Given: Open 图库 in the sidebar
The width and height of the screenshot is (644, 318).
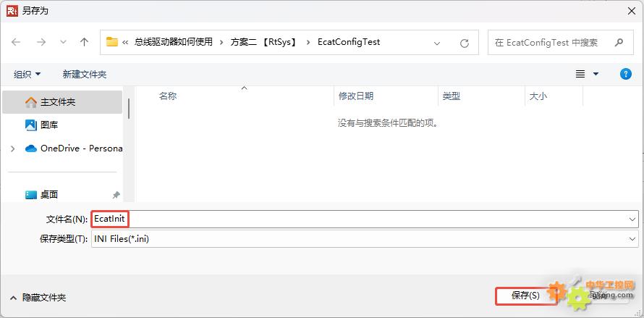Looking at the screenshot, I should point(49,125).
